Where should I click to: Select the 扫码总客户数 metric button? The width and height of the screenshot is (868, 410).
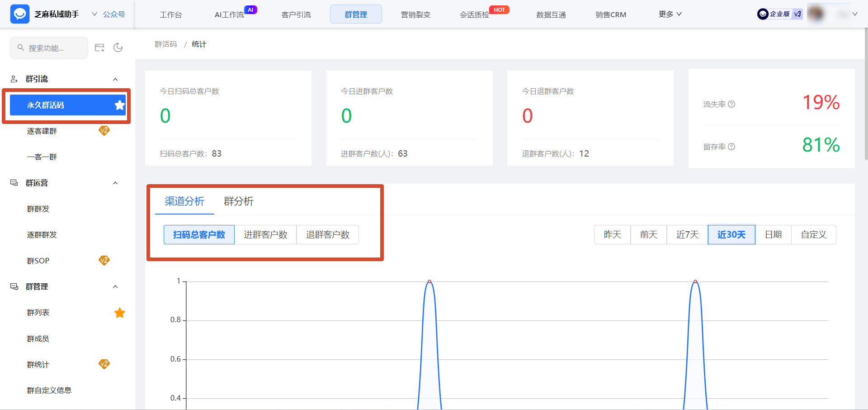[x=199, y=234]
